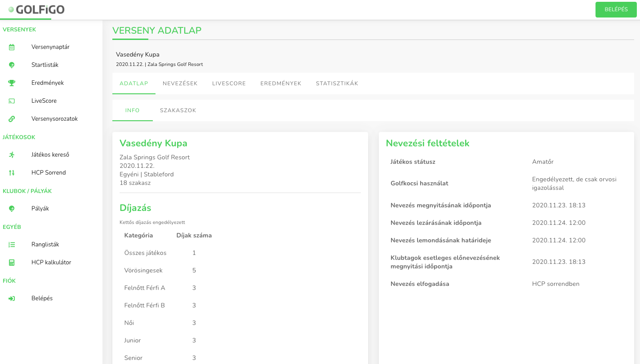The image size is (640, 364).
Task: Select sidebar Belépés text link
Action: (x=42, y=298)
